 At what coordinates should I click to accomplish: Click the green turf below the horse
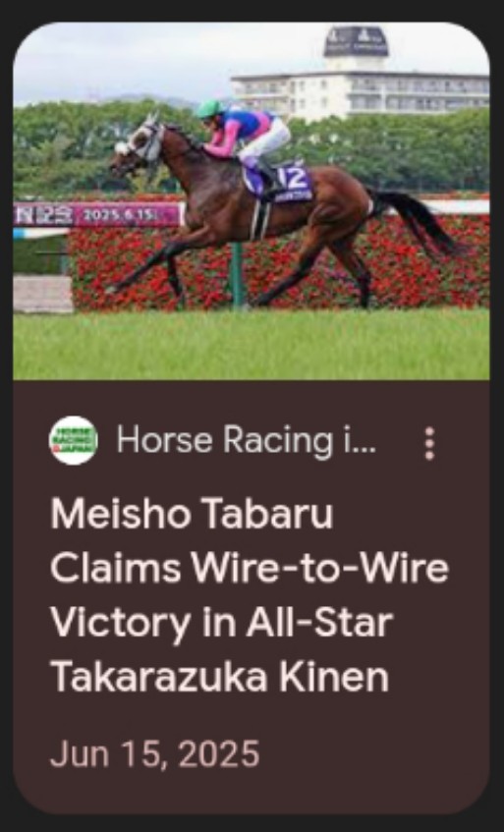pyautogui.click(x=252, y=345)
